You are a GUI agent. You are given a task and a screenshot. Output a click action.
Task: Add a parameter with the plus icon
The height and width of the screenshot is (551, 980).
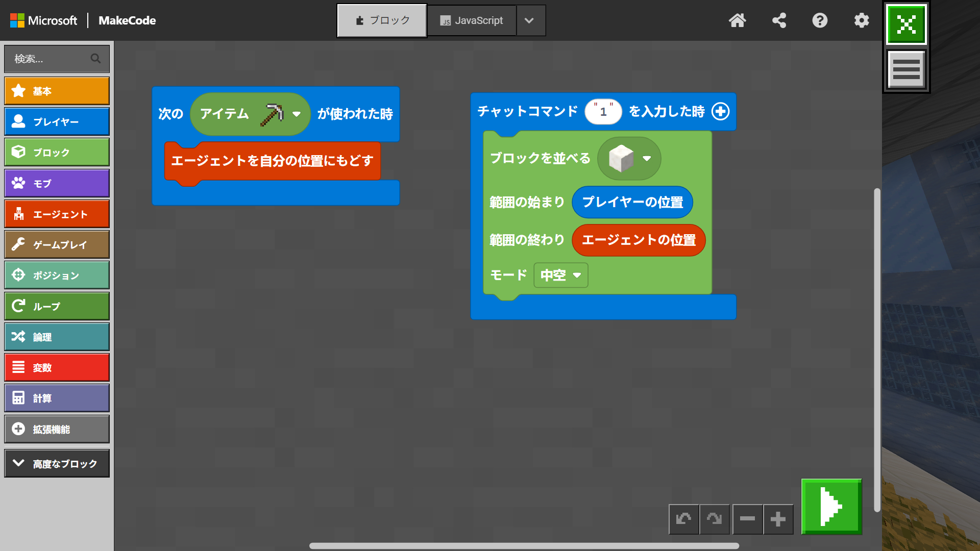[x=721, y=111]
